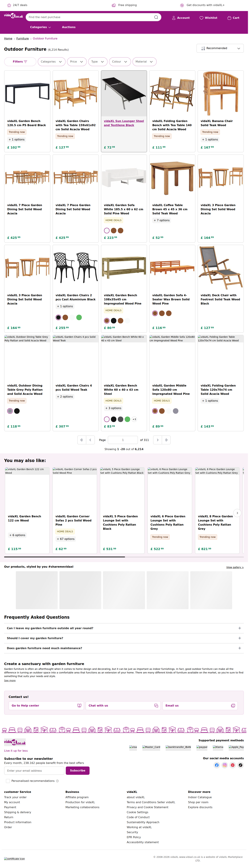This screenshot has height=868, width=249.
Task: Click next page arrow in pagination
Action: coord(157,440)
